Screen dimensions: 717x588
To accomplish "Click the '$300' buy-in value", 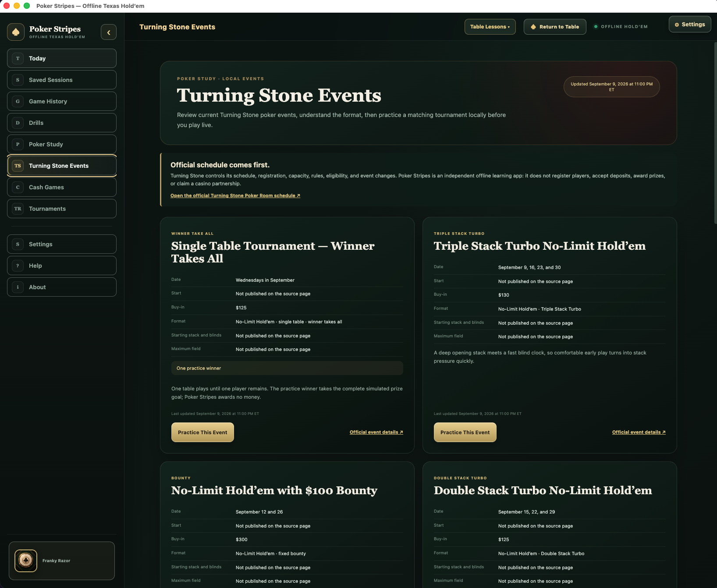I will point(241,540).
